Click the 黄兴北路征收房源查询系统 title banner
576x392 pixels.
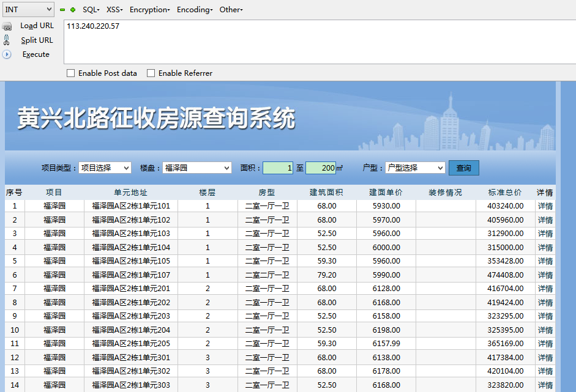(156, 118)
